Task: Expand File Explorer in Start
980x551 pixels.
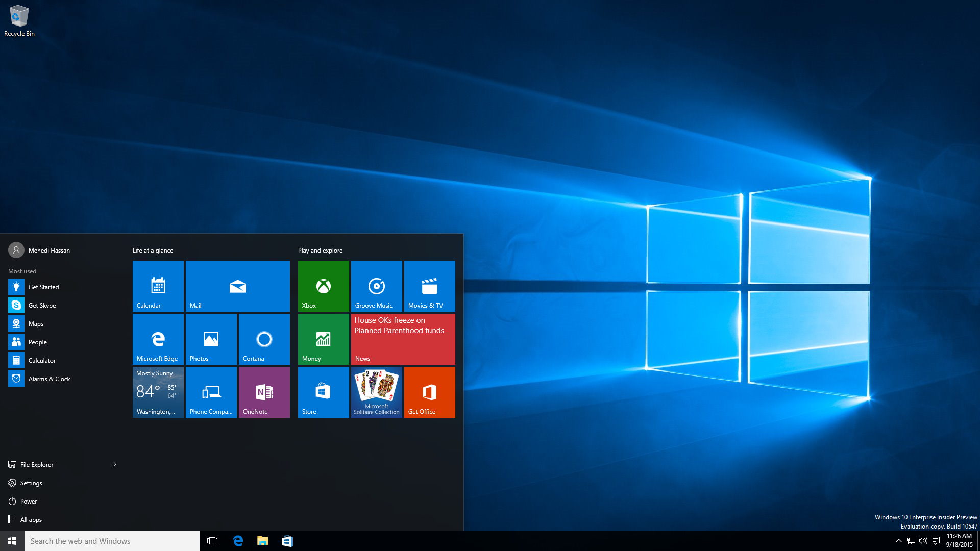Action: pos(114,464)
